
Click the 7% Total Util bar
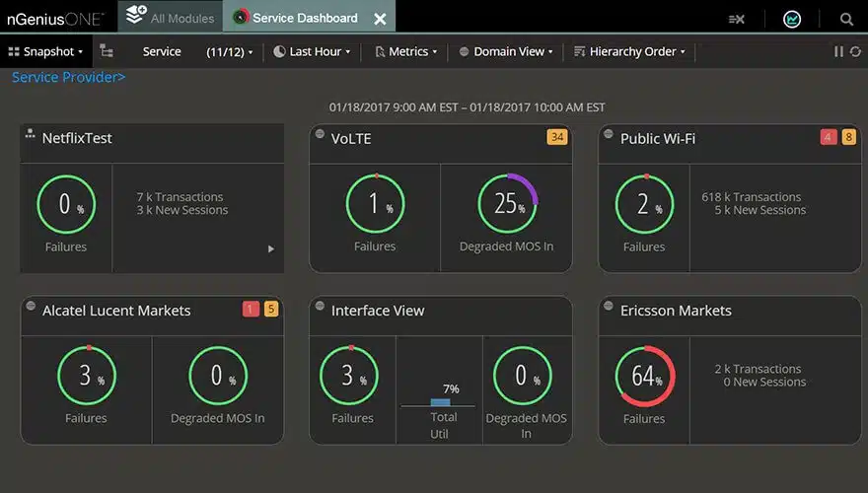(x=440, y=402)
